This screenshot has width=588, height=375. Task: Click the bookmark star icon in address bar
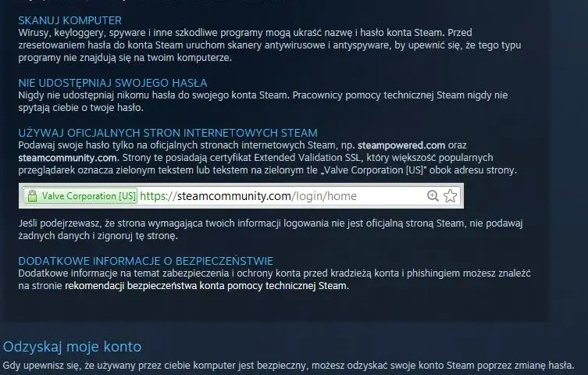coord(451,196)
